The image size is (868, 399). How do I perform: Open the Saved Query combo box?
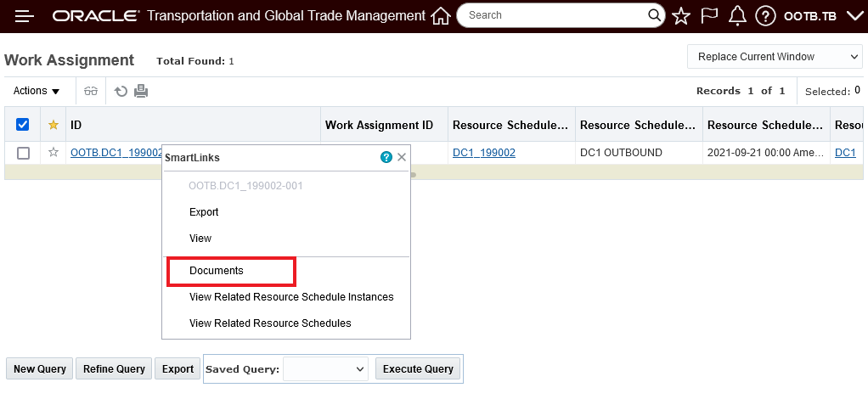pyautogui.click(x=325, y=369)
